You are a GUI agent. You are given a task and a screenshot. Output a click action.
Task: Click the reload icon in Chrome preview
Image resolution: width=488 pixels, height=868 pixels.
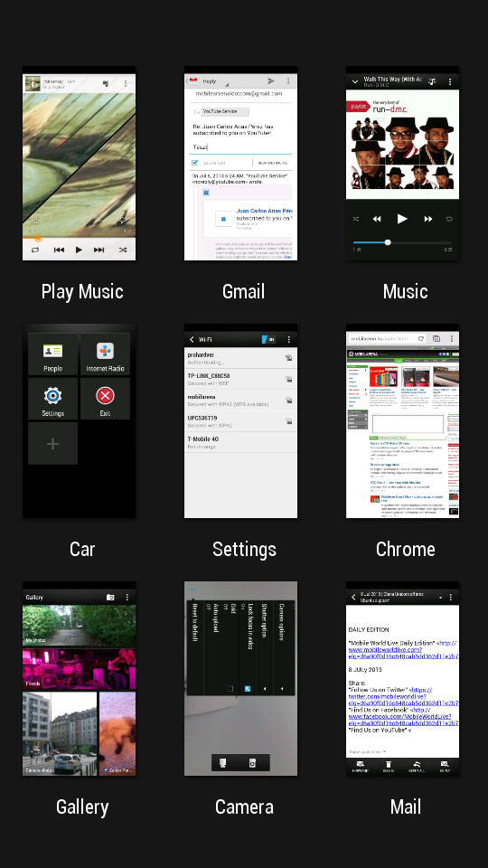click(421, 338)
